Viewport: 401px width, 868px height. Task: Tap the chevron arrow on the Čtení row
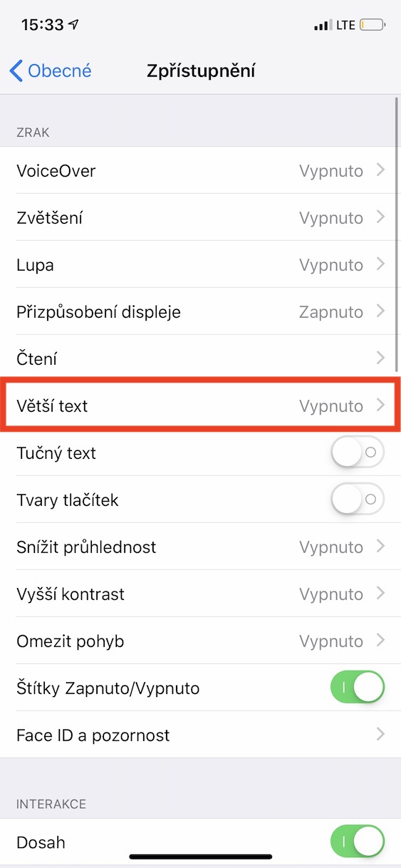click(x=380, y=358)
